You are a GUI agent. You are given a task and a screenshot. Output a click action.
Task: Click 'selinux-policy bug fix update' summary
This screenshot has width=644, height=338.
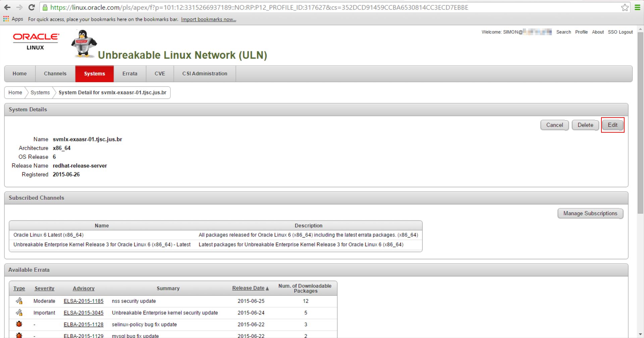click(144, 325)
